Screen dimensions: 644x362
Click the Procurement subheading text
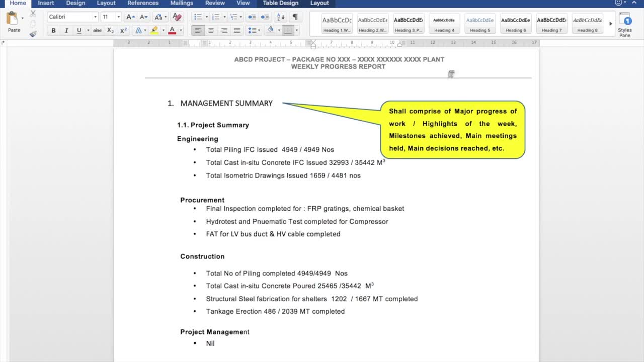pyautogui.click(x=202, y=200)
